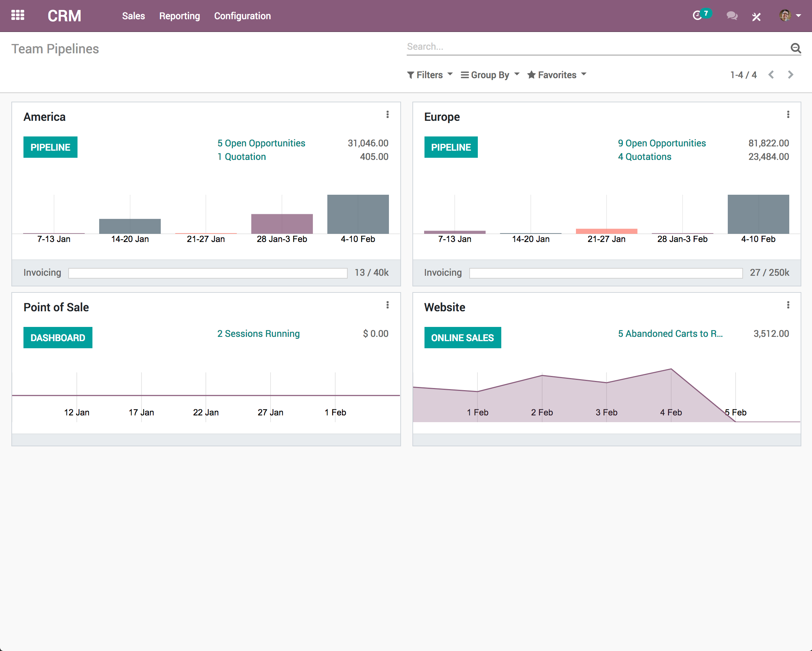
Task: Open the Sales menu
Action: 133,16
